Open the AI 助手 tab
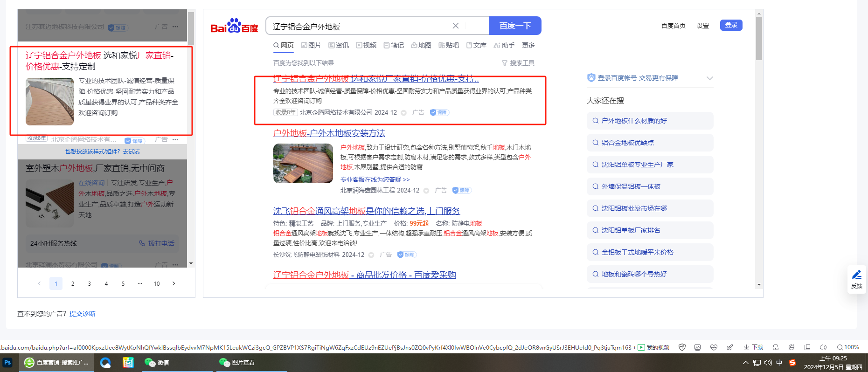This screenshot has height=372, width=868. pos(504,45)
